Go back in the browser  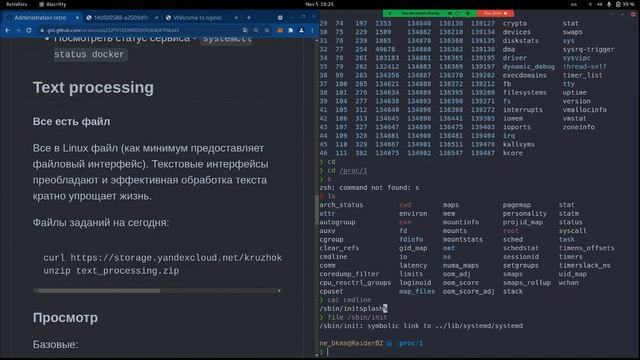click(x=8, y=30)
